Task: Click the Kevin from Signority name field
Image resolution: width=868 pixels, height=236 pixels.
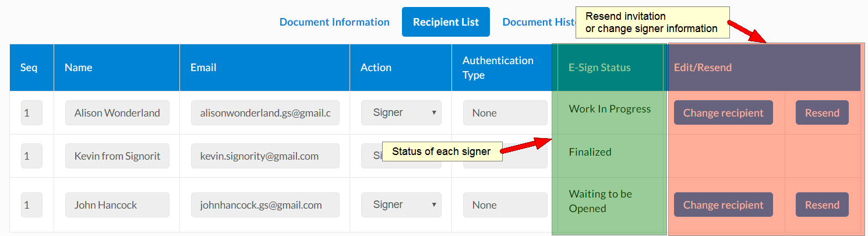Action: (x=117, y=156)
